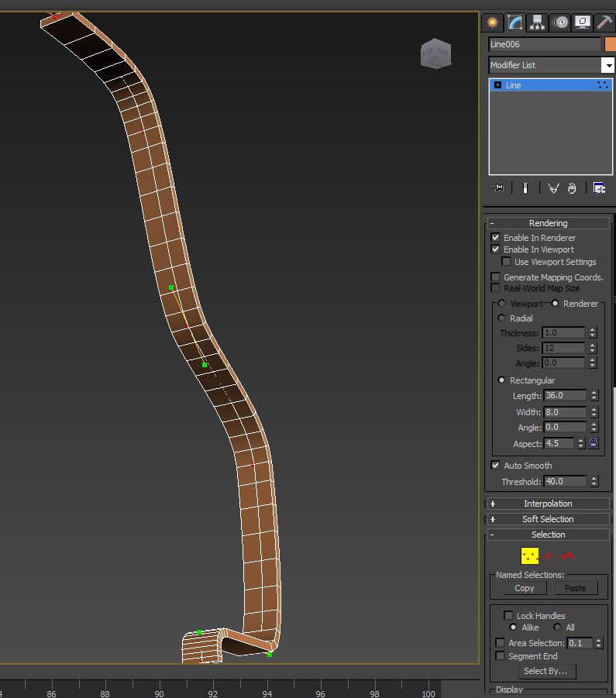The image size is (616, 698).
Task: Click the Pin Stack icon
Action: pos(497,188)
